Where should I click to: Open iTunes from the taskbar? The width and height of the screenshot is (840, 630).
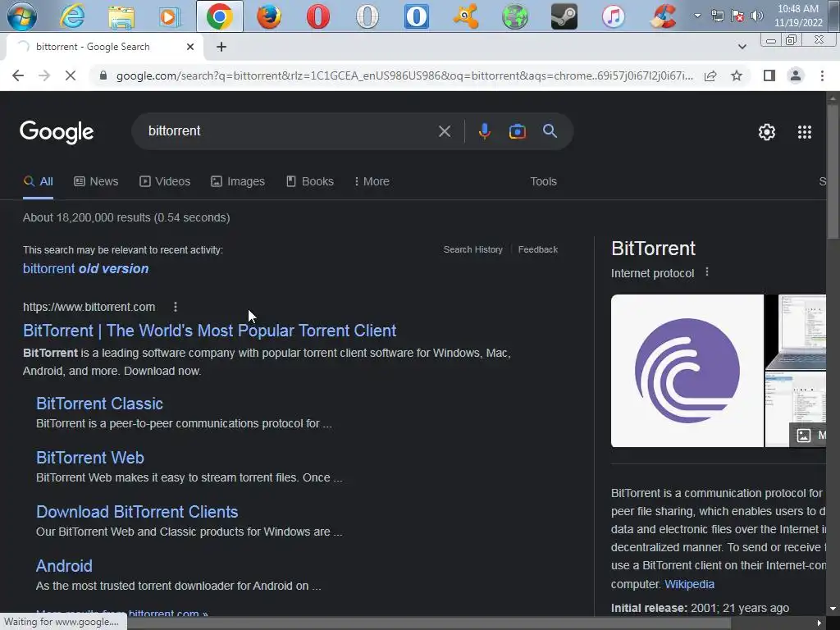pos(614,16)
